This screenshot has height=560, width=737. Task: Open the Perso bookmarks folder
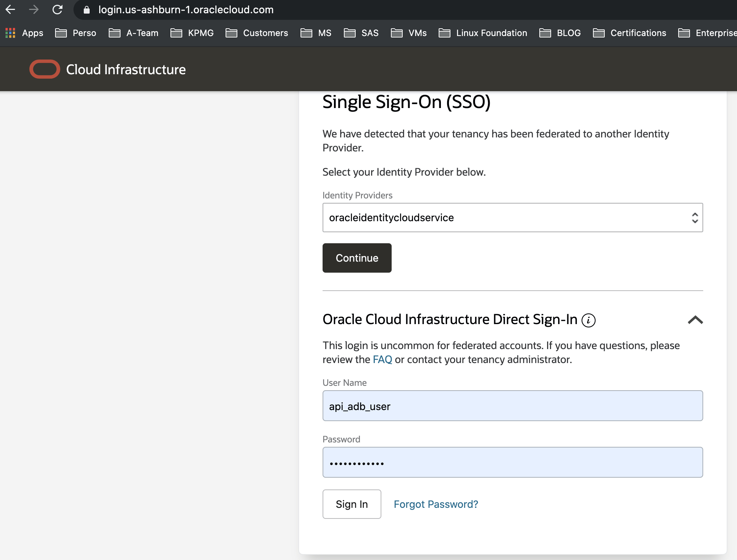click(x=76, y=33)
